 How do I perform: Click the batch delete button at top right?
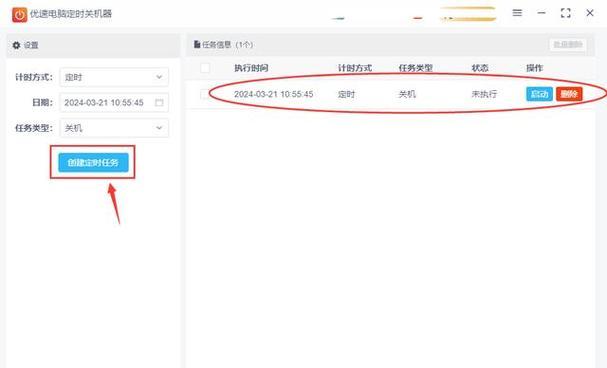pos(568,45)
